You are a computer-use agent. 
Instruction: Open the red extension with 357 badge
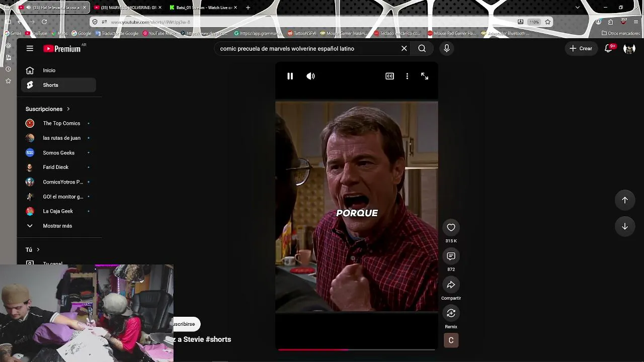[x=623, y=22]
